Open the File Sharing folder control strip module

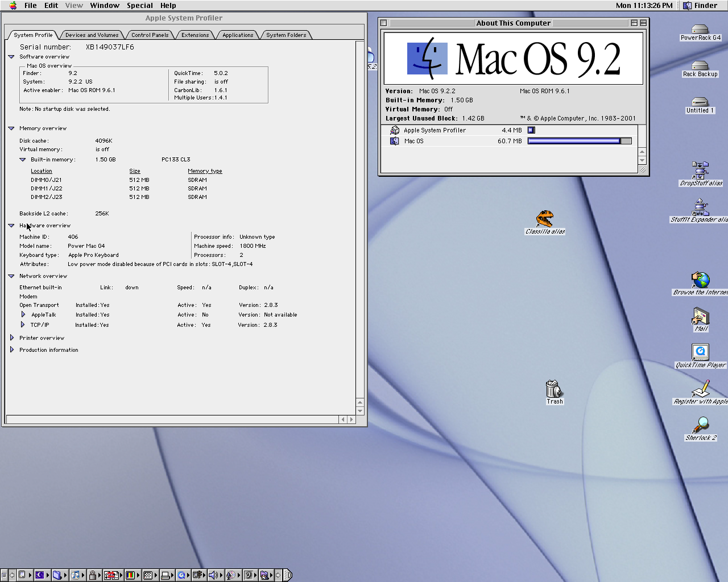(x=59, y=575)
